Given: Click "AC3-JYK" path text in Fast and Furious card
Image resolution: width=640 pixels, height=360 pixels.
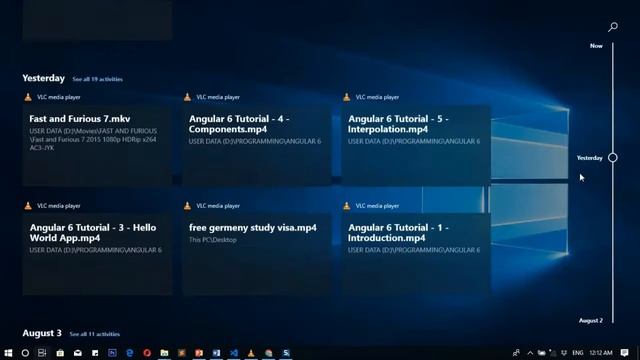Looking at the screenshot, I should click(x=42, y=148).
